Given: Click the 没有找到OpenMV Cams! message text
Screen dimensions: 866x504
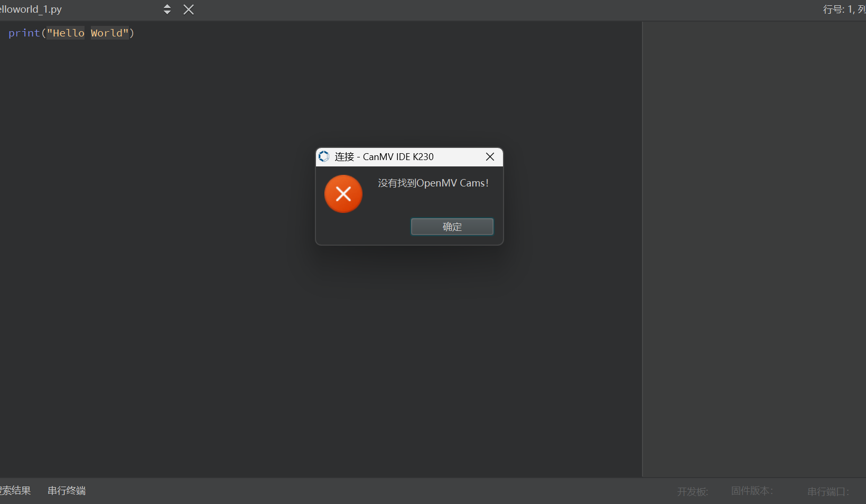Looking at the screenshot, I should pyautogui.click(x=433, y=183).
